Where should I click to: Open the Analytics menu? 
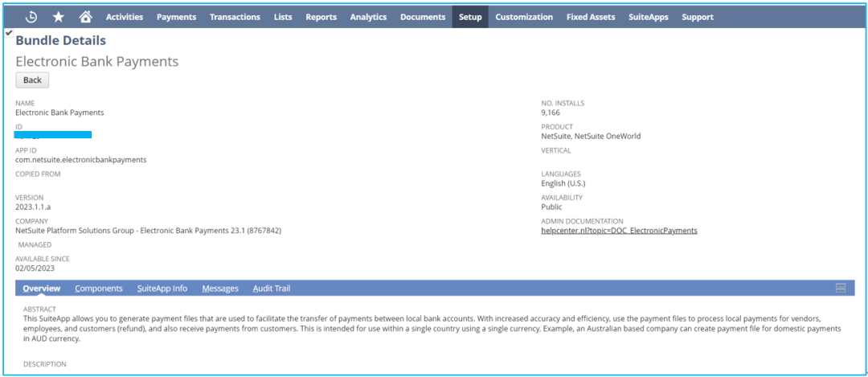[x=368, y=17]
